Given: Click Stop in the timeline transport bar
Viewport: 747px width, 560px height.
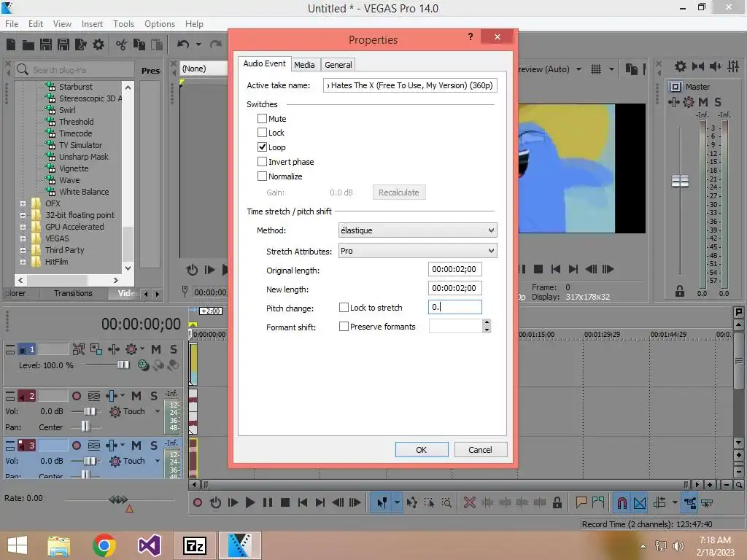Looking at the screenshot, I should click(x=285, y=502).
